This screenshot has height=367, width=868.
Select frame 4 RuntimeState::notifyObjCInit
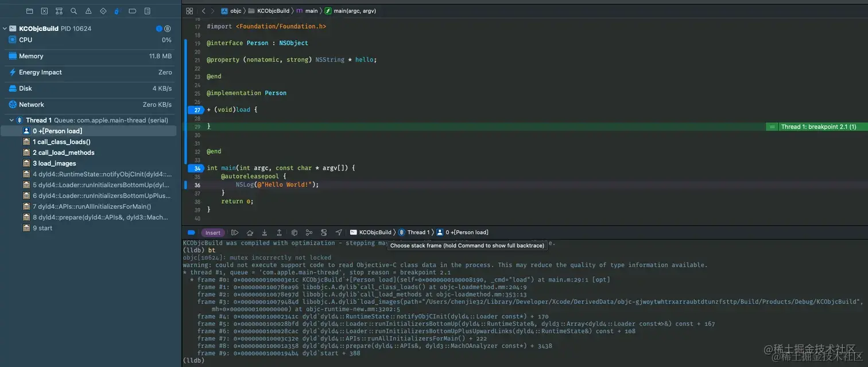[89, 174]
